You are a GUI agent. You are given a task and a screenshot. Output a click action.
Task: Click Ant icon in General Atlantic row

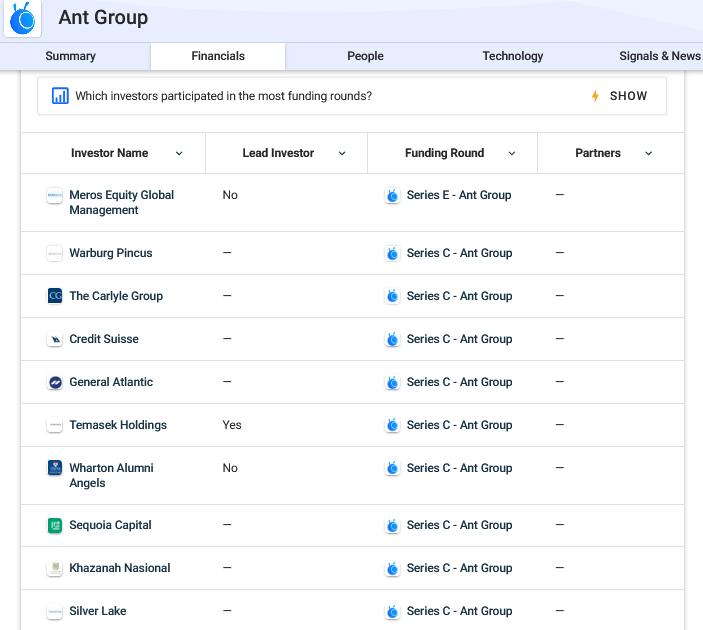click(392, 382)
